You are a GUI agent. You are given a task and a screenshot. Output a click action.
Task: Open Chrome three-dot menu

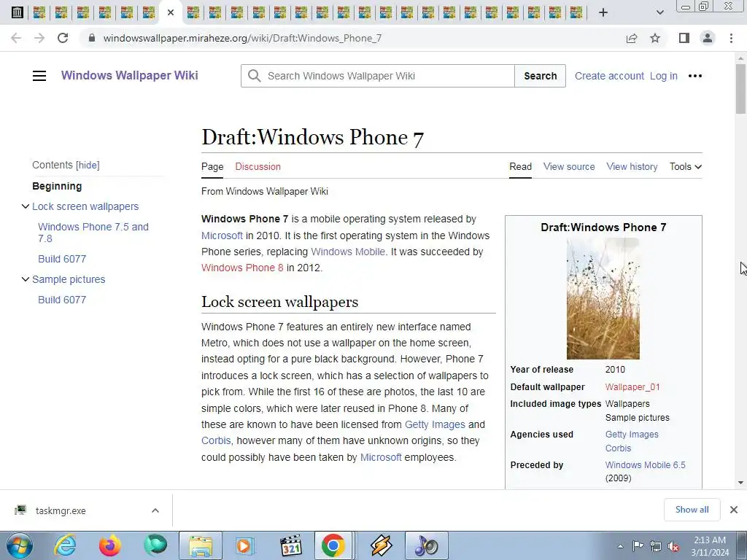[731, 38]
